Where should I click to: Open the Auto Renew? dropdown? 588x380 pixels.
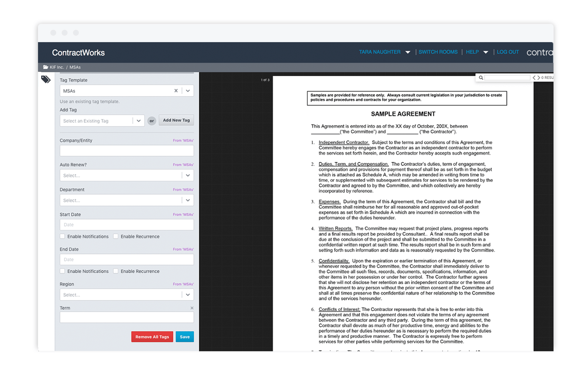(188, 175)
